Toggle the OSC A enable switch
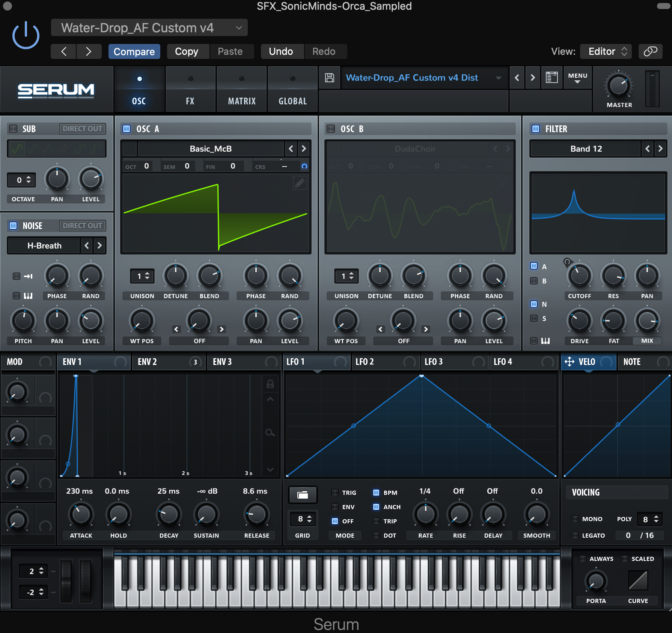Viewport: 672px width, 633px height. pyautogui.click(x=127, y=129)
